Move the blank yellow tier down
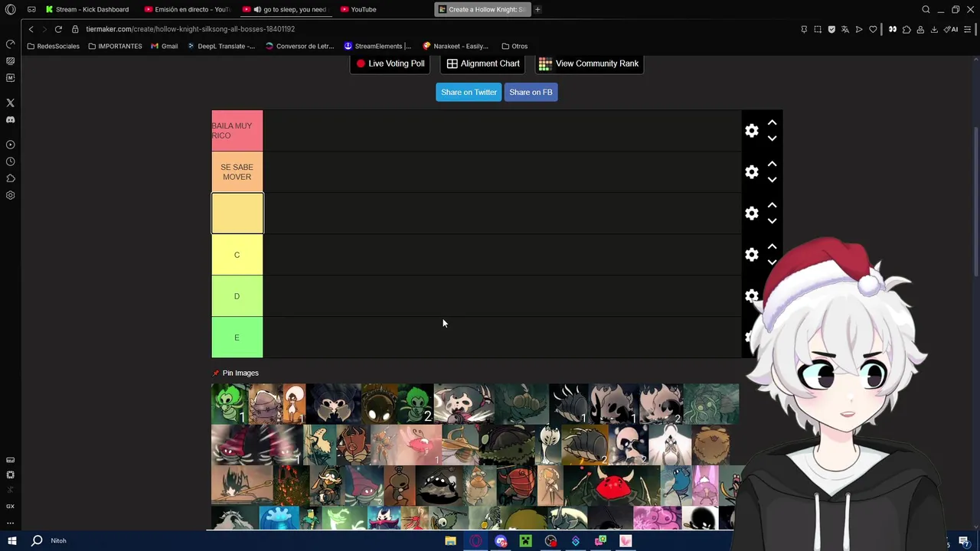980x551 pixels. click(x=772, y=221)
